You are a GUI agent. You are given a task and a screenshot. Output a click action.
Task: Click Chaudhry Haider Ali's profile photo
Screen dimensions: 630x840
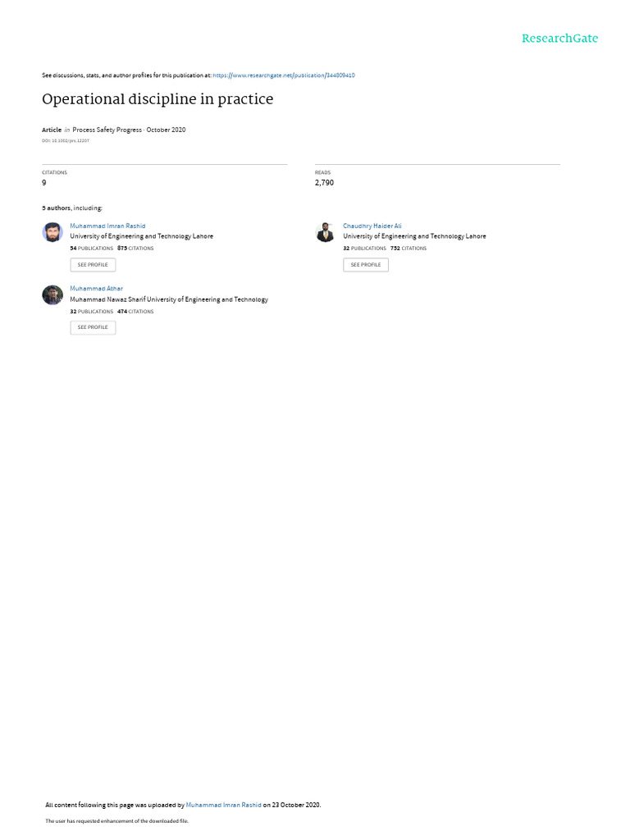[x=325, y=232]
